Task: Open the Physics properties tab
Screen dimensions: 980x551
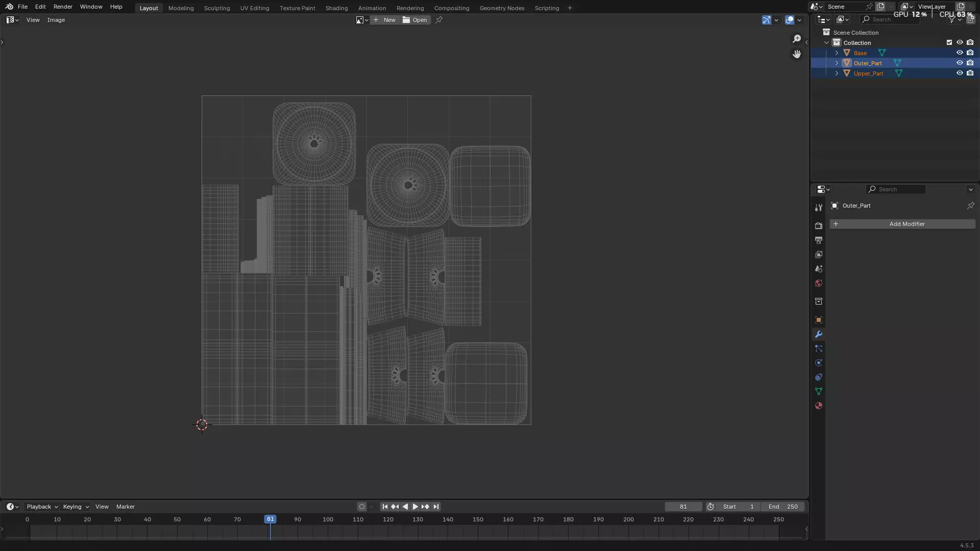Action: click(819, 363)
